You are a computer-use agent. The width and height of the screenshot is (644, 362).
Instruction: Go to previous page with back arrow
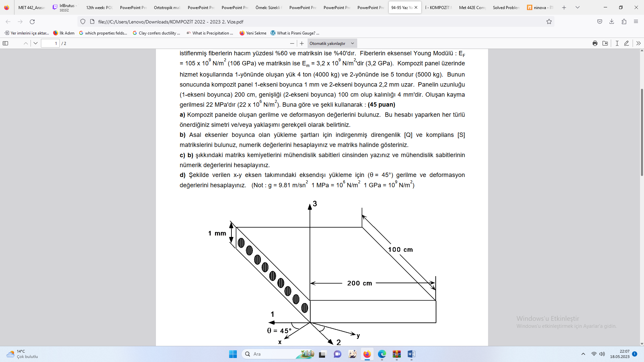7,22
